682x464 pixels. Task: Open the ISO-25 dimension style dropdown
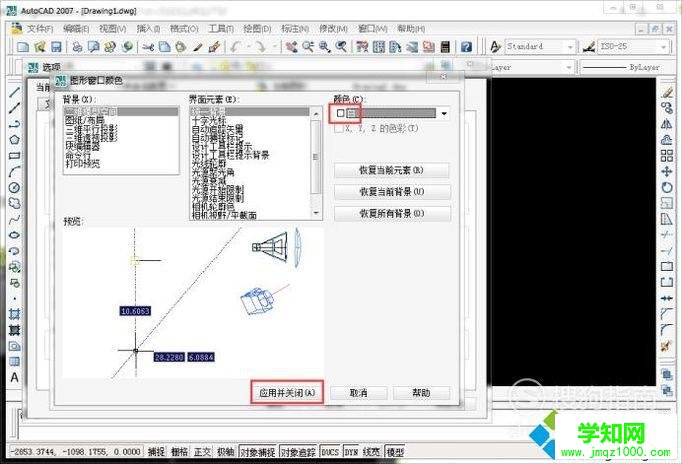(x=664, y=47)
